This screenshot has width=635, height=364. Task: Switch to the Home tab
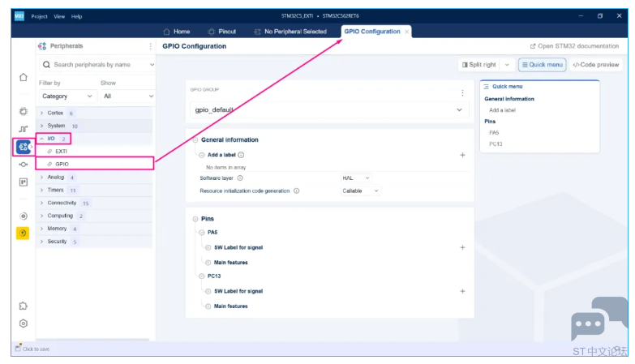177,32
